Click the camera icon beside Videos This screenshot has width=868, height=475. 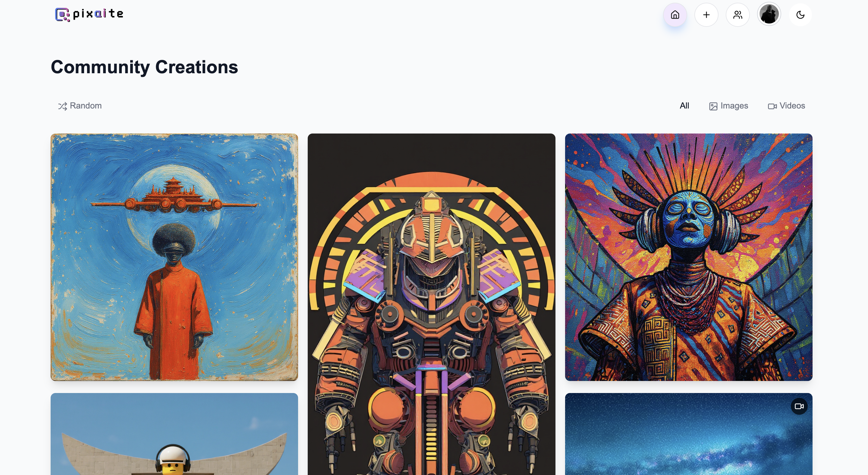click(772, 106)
